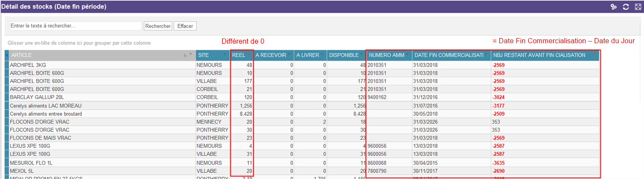
Task: Open the red REEL column filter
Action: [x=248, y=55]
